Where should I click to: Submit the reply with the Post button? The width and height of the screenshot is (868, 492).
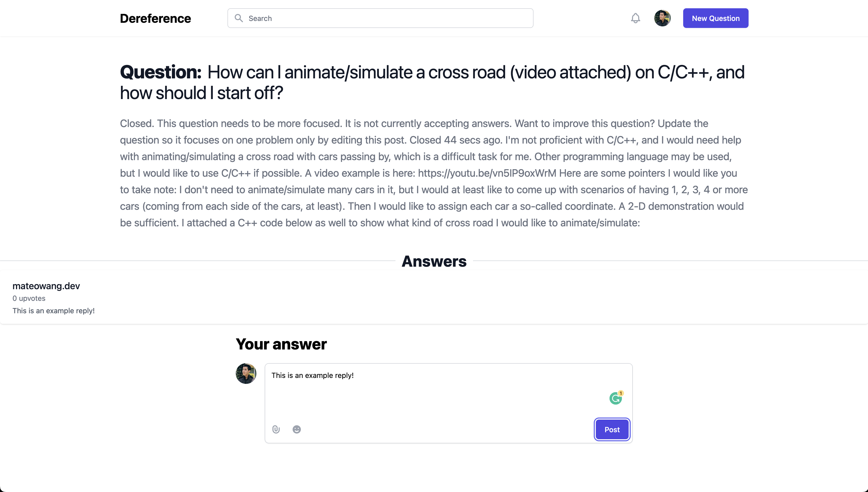(612, 429)
